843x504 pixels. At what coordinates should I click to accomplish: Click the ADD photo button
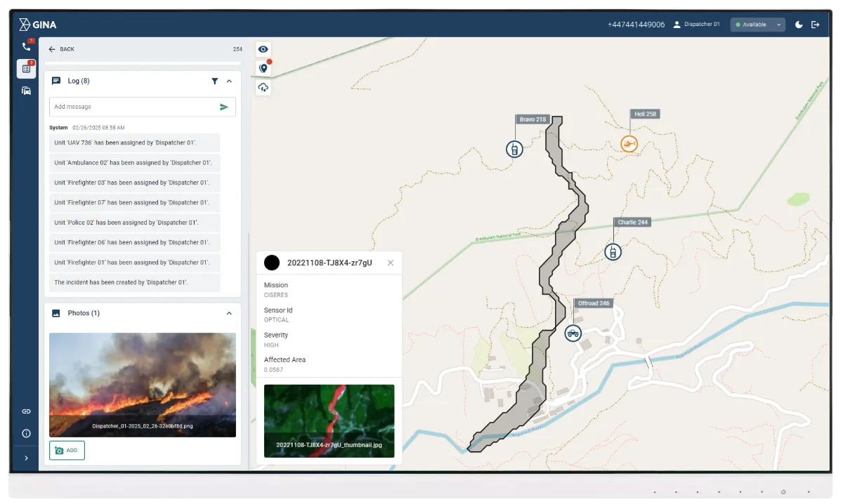[x=67, y=451]
